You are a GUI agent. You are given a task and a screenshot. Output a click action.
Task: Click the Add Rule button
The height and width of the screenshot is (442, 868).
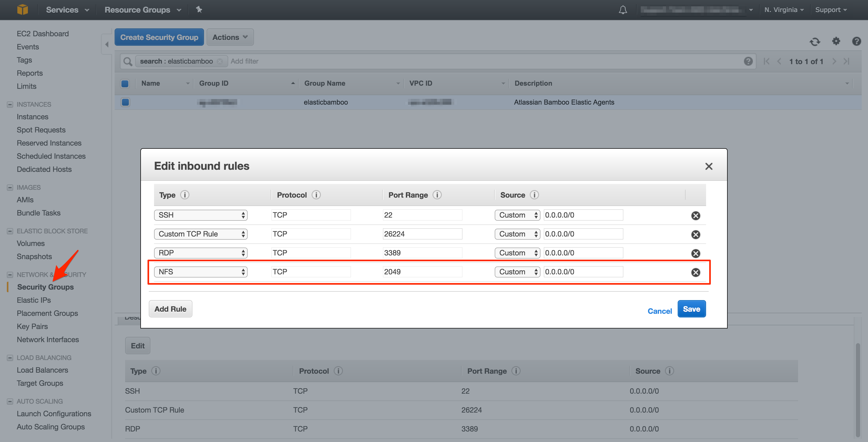(x=170, y=309)
